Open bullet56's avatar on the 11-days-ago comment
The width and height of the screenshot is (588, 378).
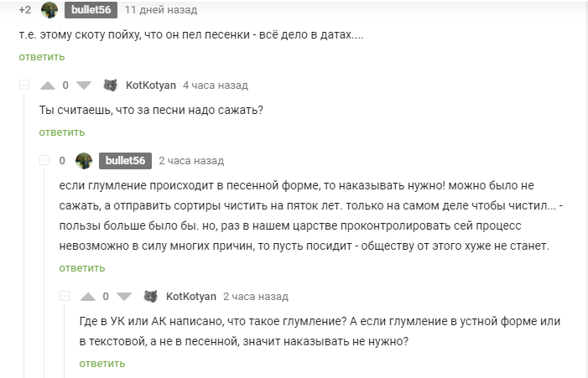coord(49,10)
